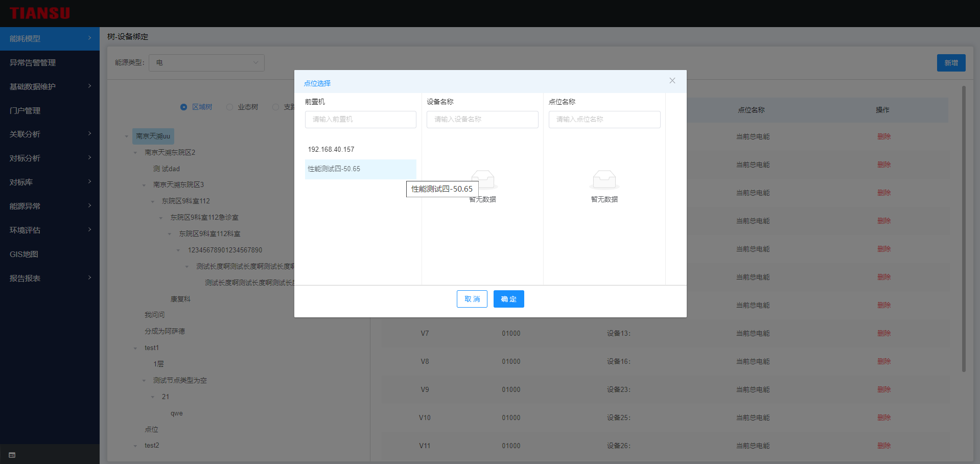
Task: Collapse the 南京天湖东院区3 tree node
Action: (x=144, y=185)
